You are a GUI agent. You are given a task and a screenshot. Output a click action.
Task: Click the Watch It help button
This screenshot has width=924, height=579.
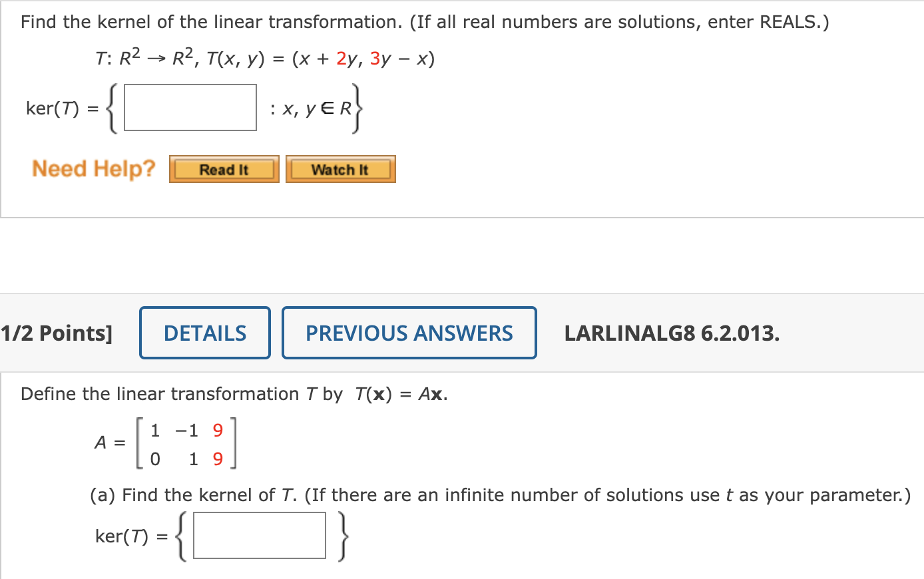point(340,169)
